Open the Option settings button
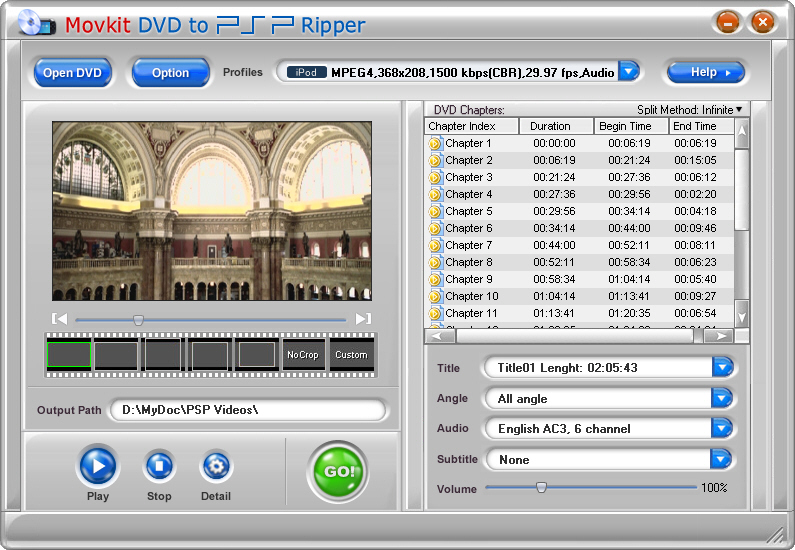The image size is (795, 550). tap(170, 72)
